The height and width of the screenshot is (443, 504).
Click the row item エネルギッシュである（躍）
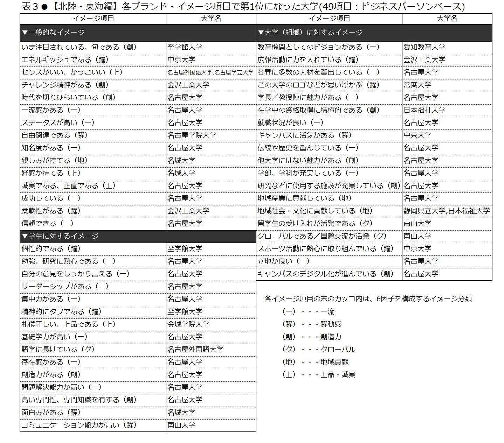pos(65,59)
